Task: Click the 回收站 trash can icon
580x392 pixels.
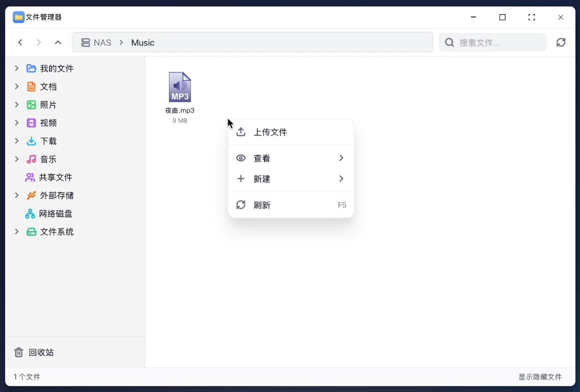Action: pyautogui.click(x=19, y=352)
